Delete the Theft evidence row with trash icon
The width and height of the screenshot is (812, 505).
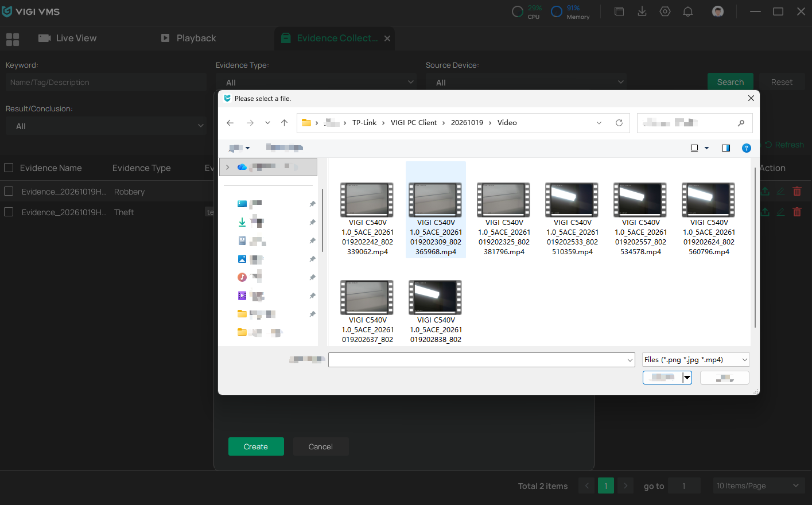click(797, 212)
